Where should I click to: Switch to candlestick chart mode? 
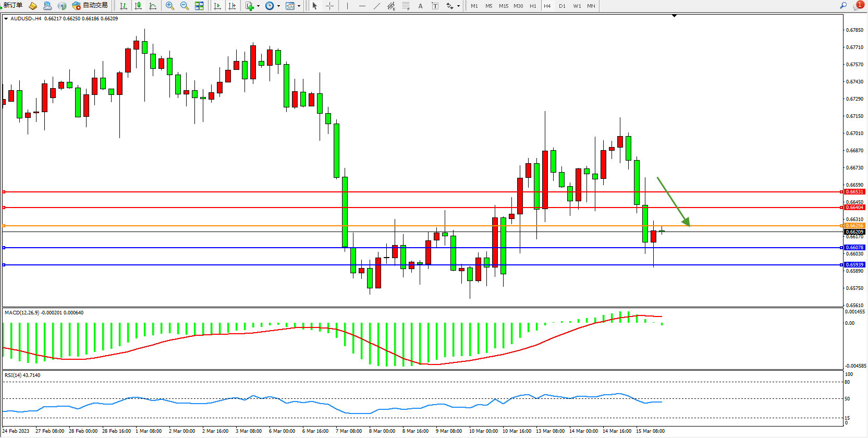coord(138,6)
